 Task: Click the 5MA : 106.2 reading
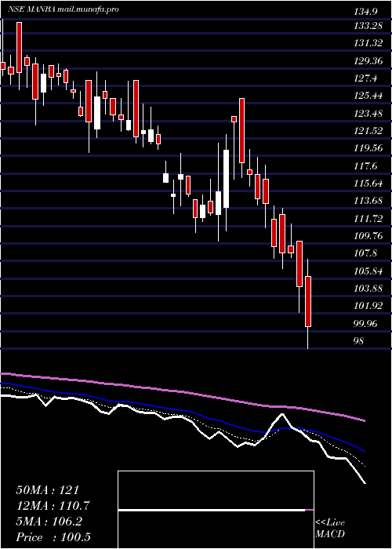[49, 522]
